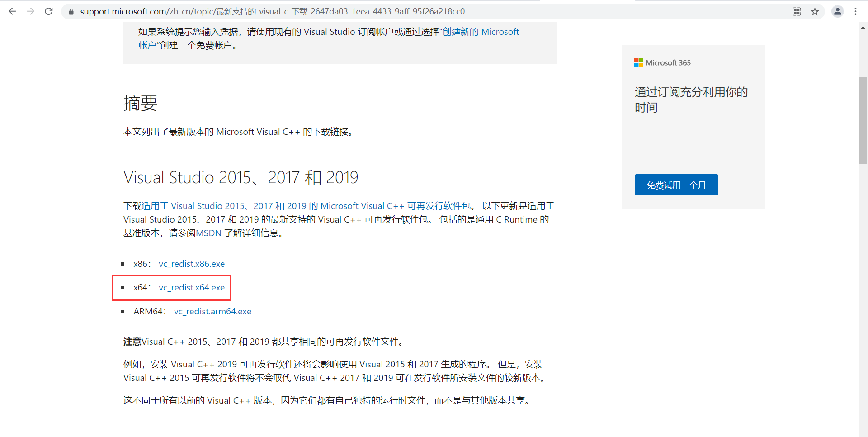
Task: Click the 摘要 heading
Action: (x=140, y=103)
